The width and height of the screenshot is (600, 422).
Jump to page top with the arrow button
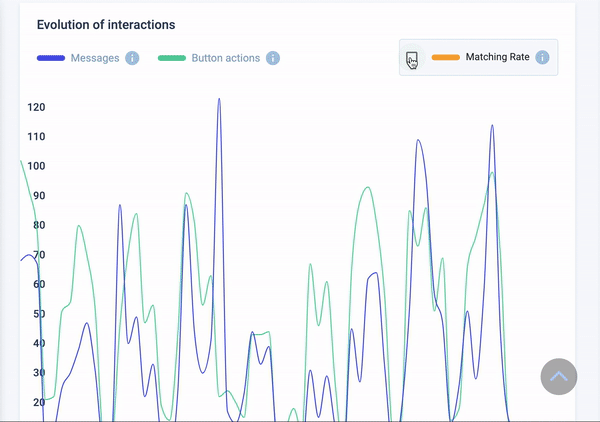click(559, 376)
